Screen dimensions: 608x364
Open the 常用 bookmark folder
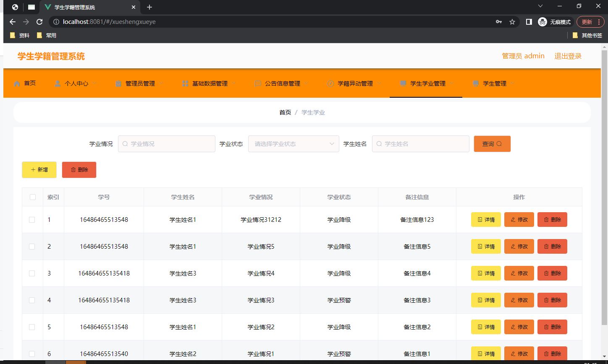tap(47, 36)
